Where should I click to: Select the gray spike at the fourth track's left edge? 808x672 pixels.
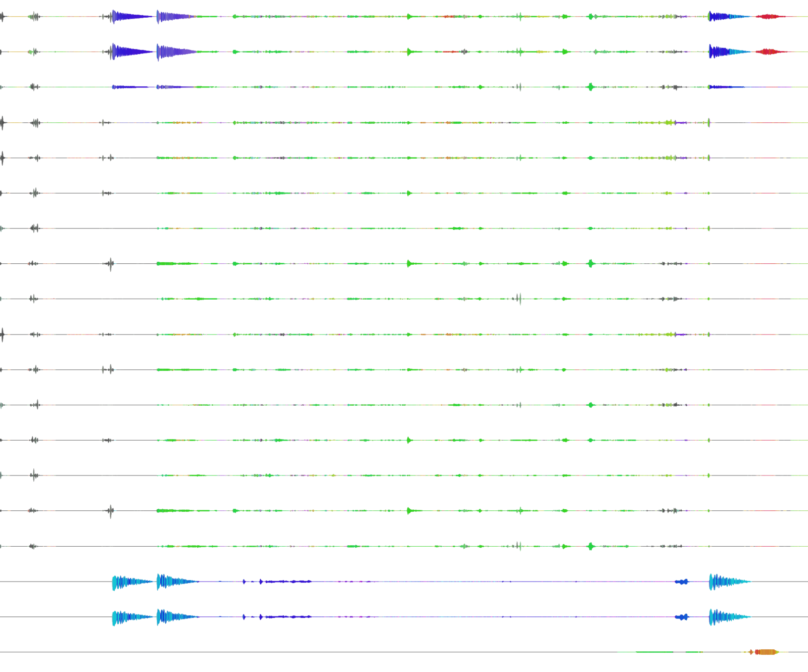coord(3,123)
